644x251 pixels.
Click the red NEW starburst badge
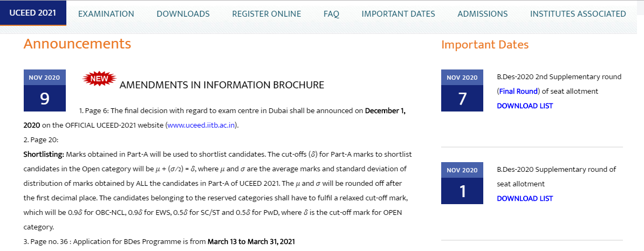99,79
